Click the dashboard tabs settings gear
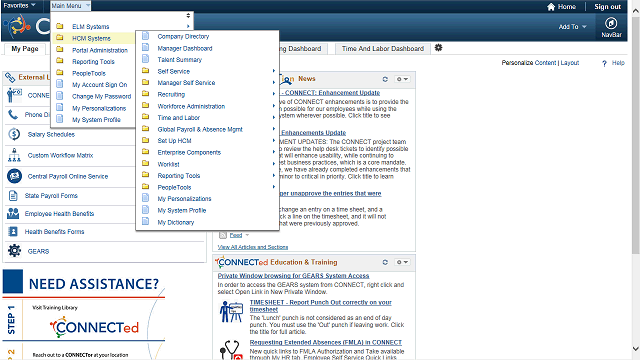640x360 pixels. [x=438, y=48]
